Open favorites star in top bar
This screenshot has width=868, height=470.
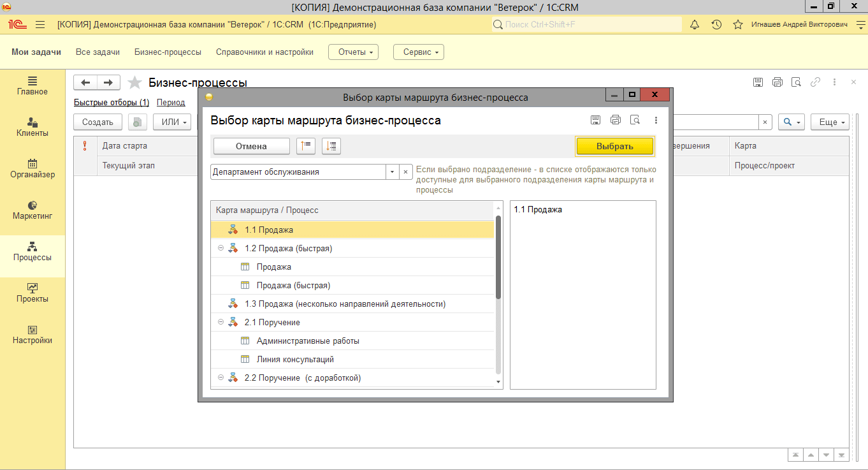pyautogui.click(x=738, y=24)
